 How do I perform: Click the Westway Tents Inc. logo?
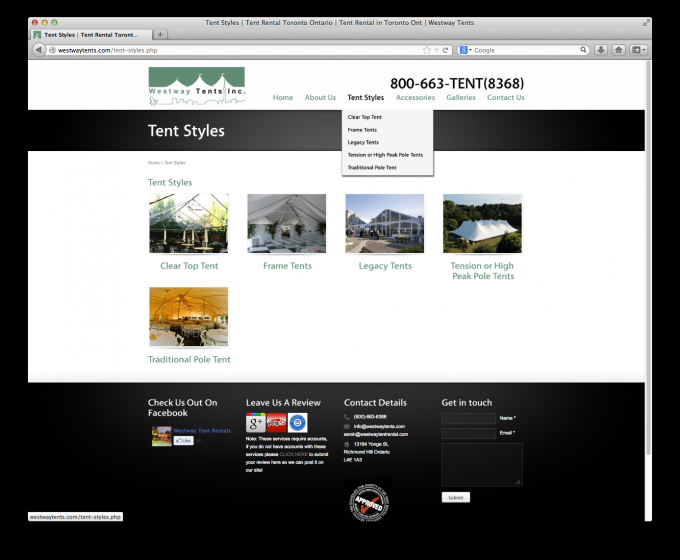tap(196, 86)
